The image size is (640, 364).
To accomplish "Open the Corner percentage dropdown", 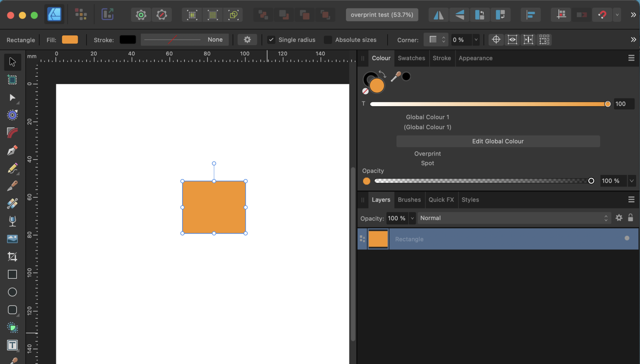I will [x=475, y=40].
